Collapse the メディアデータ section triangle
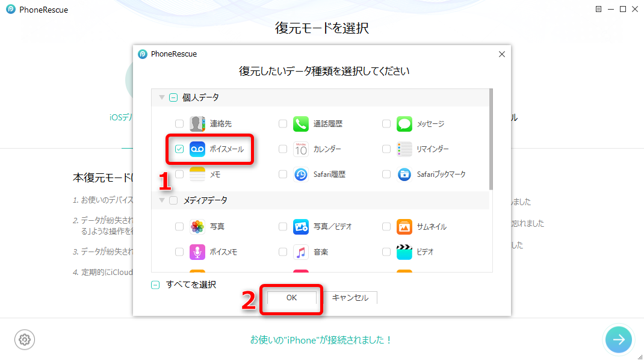 pos(162,200)
